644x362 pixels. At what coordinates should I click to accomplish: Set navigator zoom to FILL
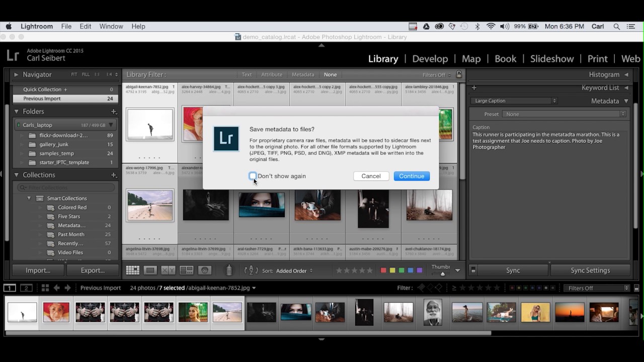[86, 74]
